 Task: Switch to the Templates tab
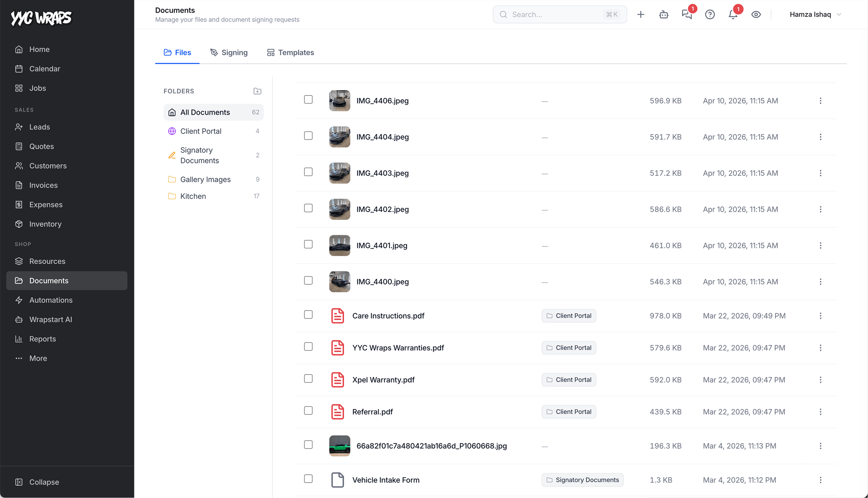coord(290,52)
